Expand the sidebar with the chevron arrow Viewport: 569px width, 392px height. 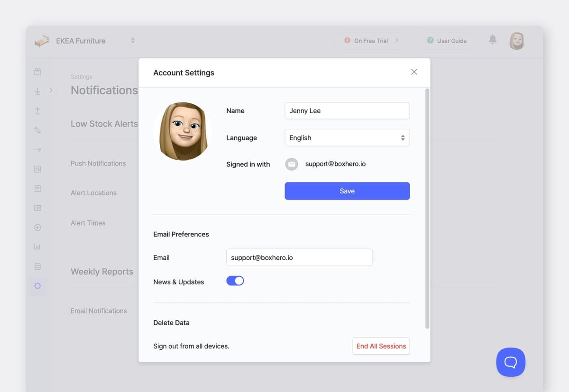[51, 90]
